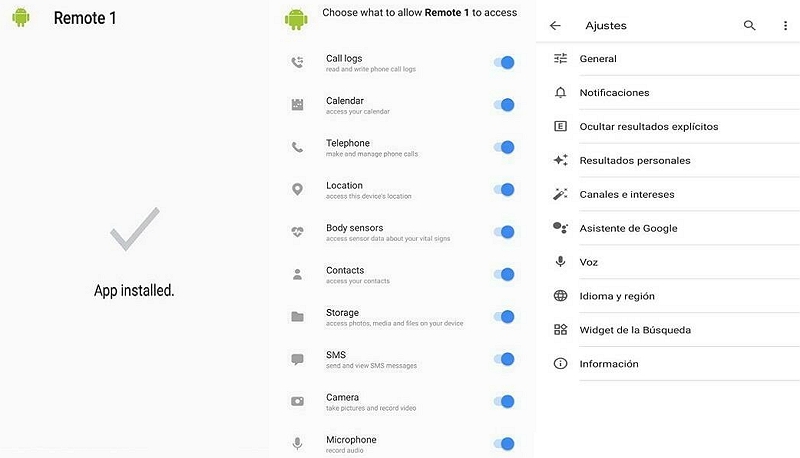
Task: Select Ocultar resultados explícitos
Action: (648, 127)
